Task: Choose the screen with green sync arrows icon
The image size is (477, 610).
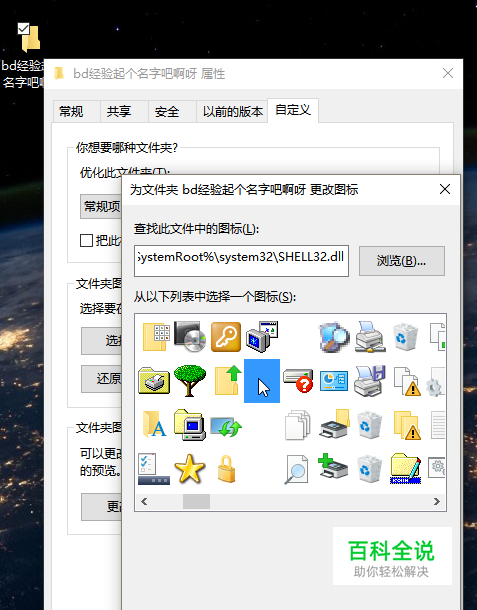Action: [x=226, y=426]
